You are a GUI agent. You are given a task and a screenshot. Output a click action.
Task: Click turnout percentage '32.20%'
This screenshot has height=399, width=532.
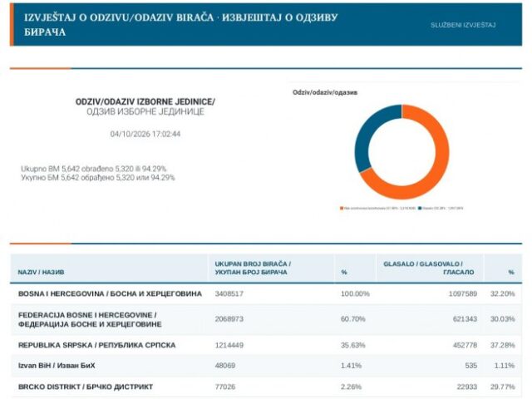point(502,293)
